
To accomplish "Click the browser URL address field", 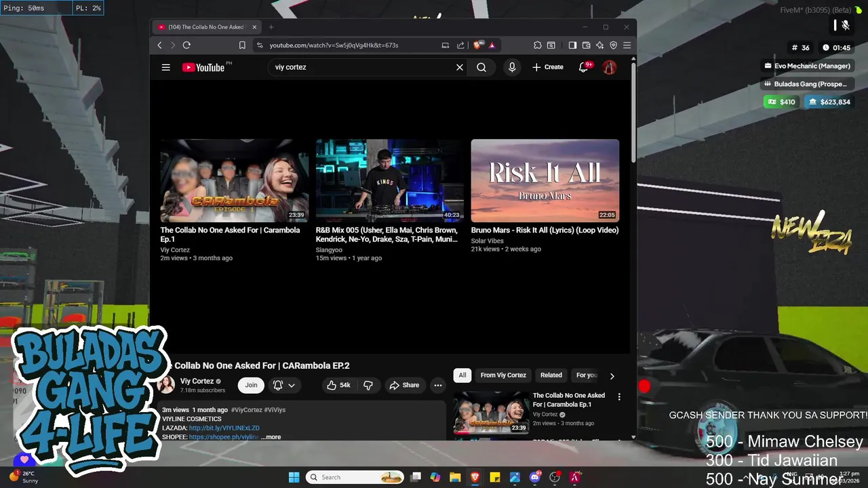I will click(x=334, y=45).
